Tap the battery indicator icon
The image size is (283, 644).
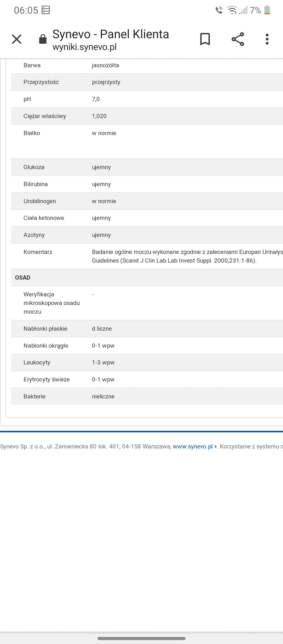[267, 10]
